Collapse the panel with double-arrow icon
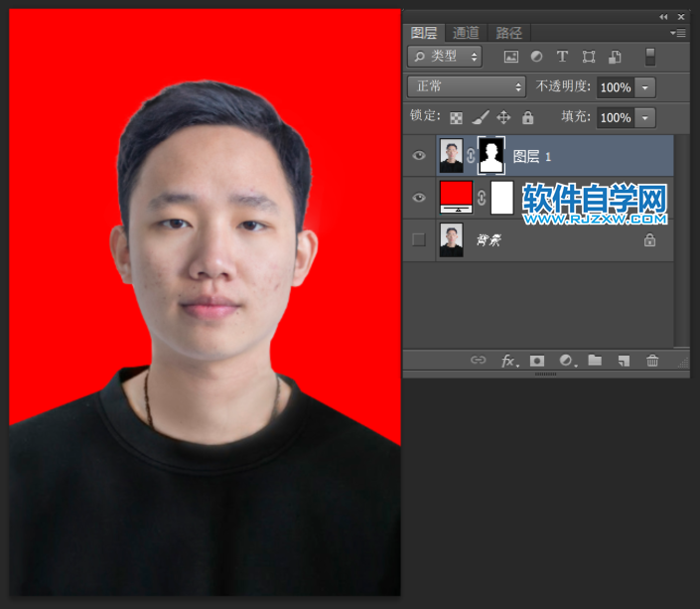Image resolution: width=700 pixels, height=609 pixels. tap(663, 17)
